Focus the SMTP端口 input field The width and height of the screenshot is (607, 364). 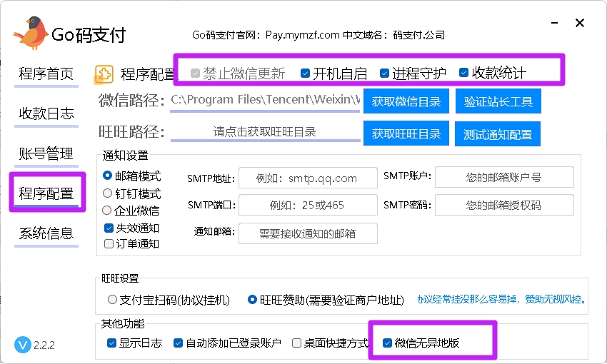tap(308, 205)
